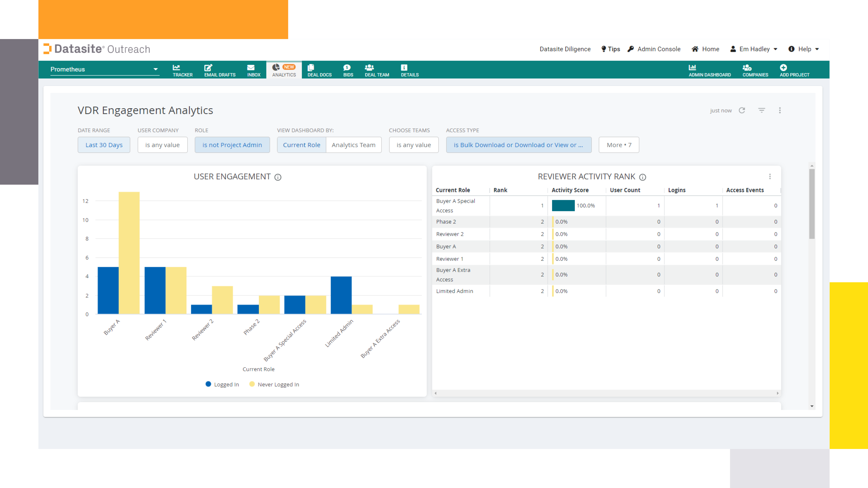
Task: Open the Deal Docs section
Action: (319, 70)
